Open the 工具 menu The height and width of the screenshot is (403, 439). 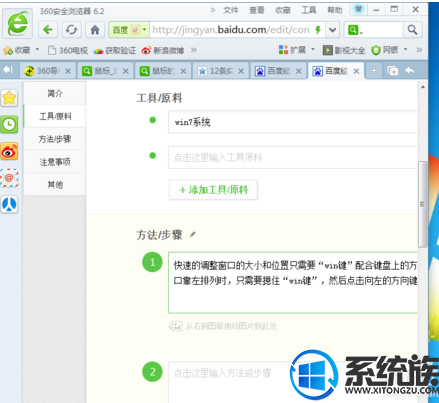point(309,10)
